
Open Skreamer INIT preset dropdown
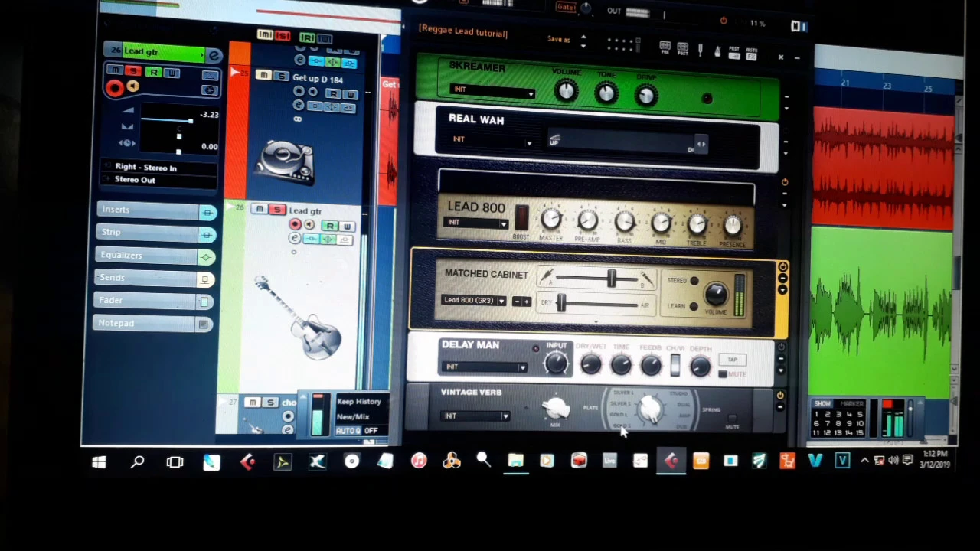coord(492,92)
